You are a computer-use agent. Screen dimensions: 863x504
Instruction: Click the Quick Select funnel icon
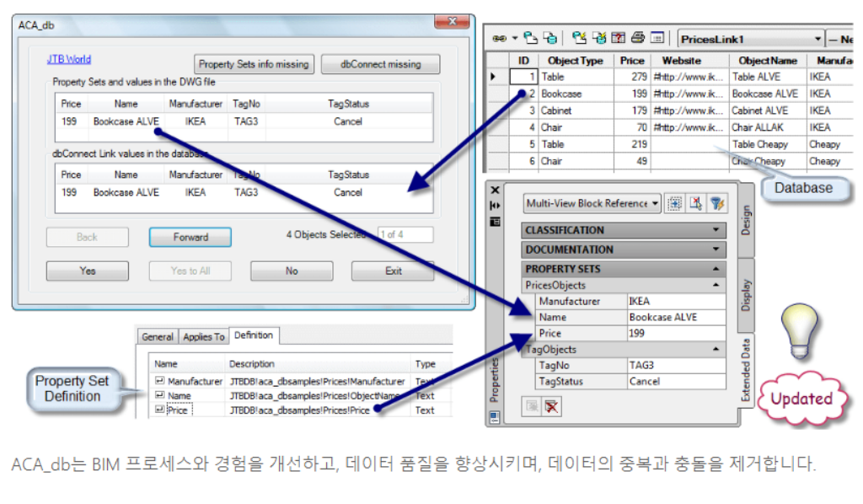(x=716, y=203)
